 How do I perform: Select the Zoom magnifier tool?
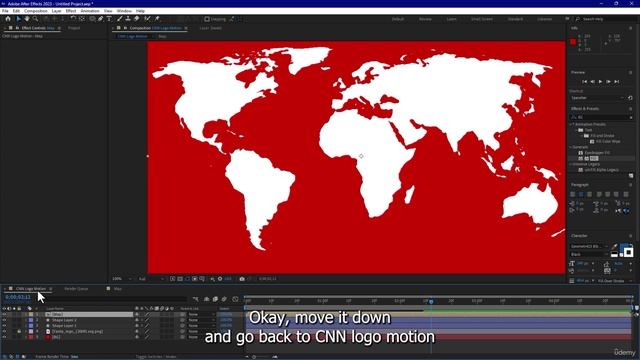[x=36, y=19]
